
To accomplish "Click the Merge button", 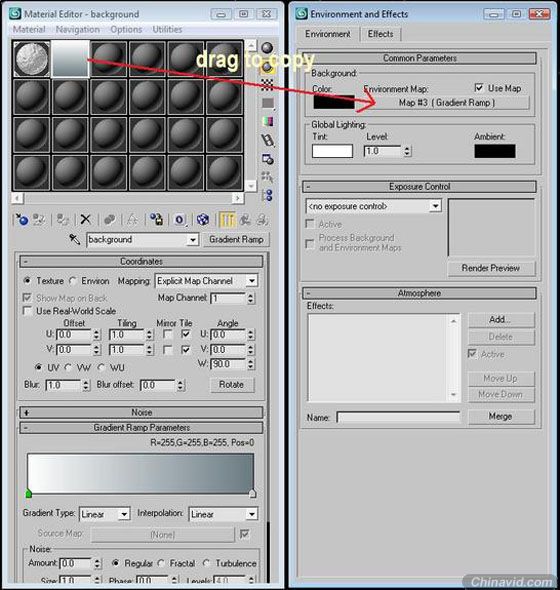I will click(x=500, y=417).
